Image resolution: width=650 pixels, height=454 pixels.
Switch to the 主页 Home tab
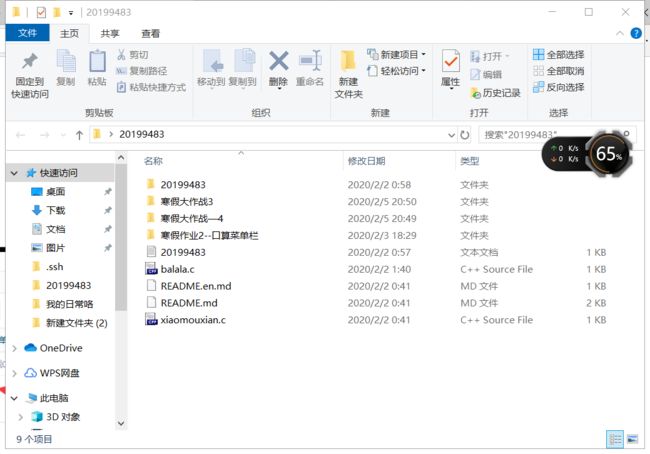(x=69, y=34)
